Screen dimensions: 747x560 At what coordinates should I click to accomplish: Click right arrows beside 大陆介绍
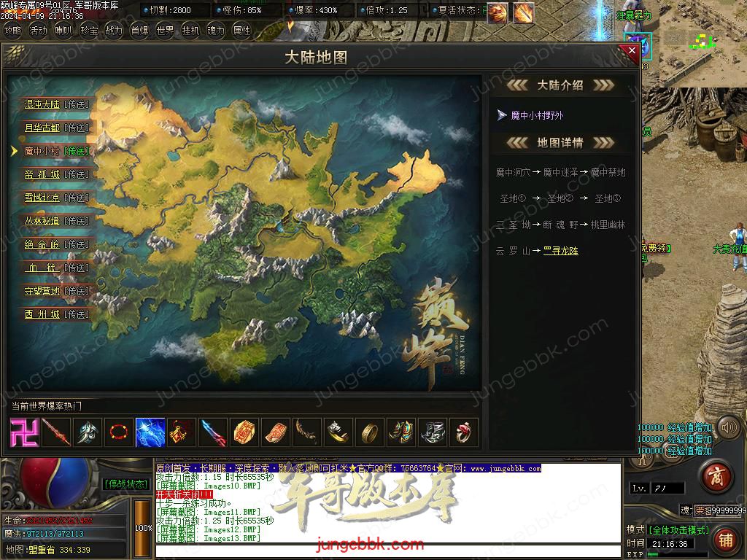click(603, 85)
